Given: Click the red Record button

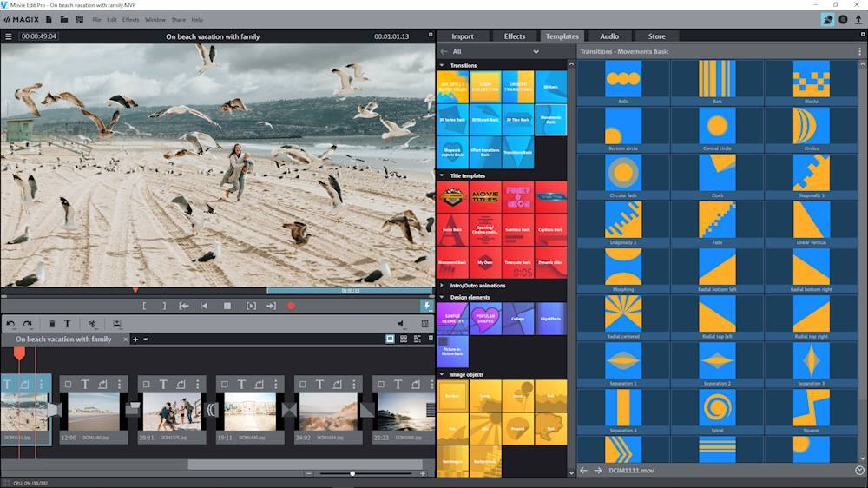Looking at the screenshot, I should [291, 306].
